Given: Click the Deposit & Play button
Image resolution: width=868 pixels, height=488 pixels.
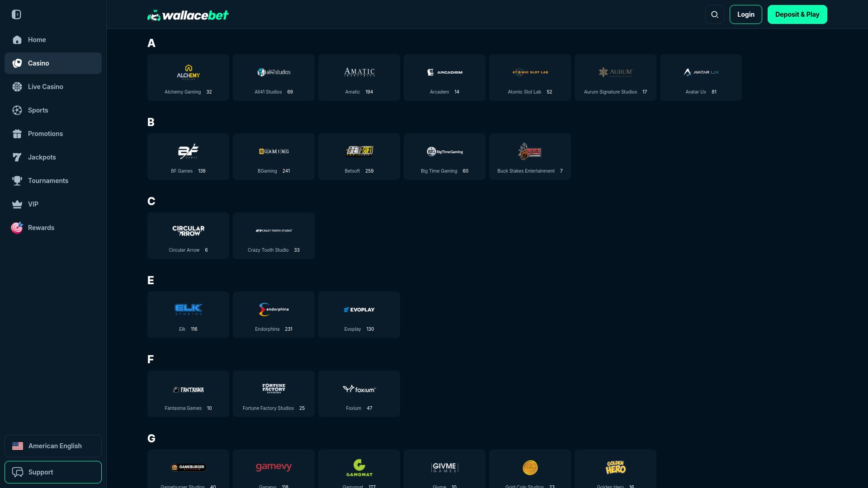Looking at the screenshot, I should tap(797, 14).
